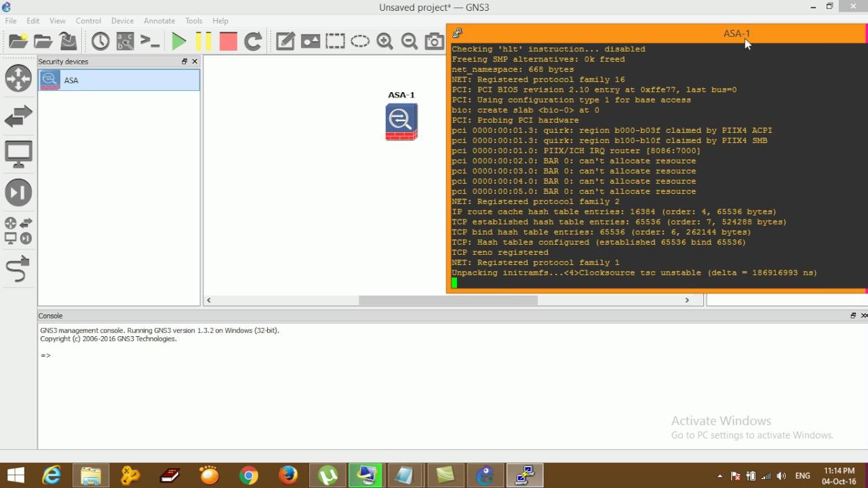Click the Zoom in magnifier
868x488 pixels.
(x=385, y=41)
